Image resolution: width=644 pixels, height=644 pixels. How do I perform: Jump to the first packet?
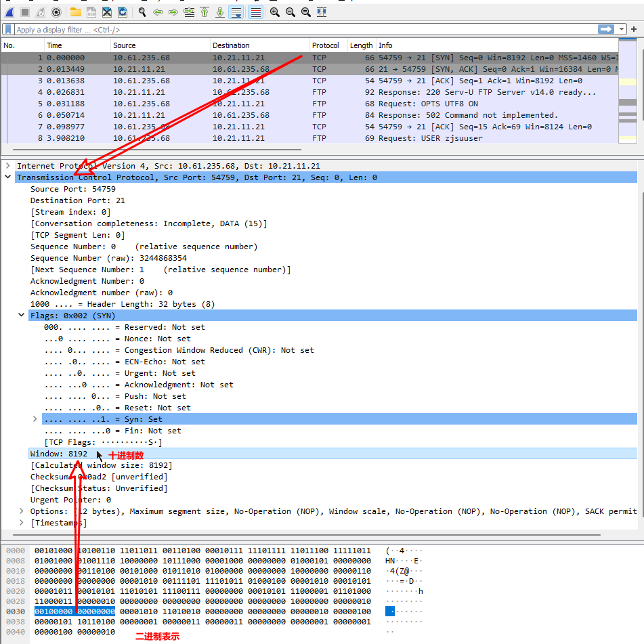pyautogui.click(x=205, y=12)
